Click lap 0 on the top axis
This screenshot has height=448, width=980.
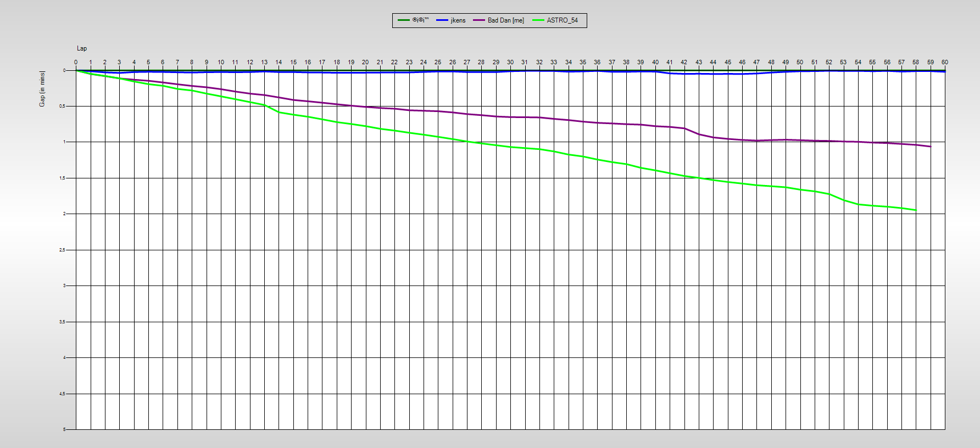[76, 62]
